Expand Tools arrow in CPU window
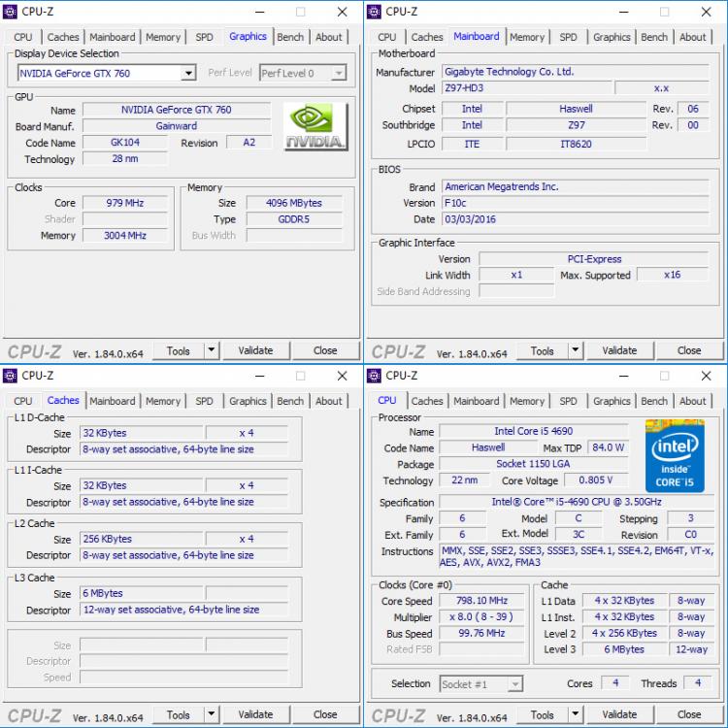 pos(576,714)
